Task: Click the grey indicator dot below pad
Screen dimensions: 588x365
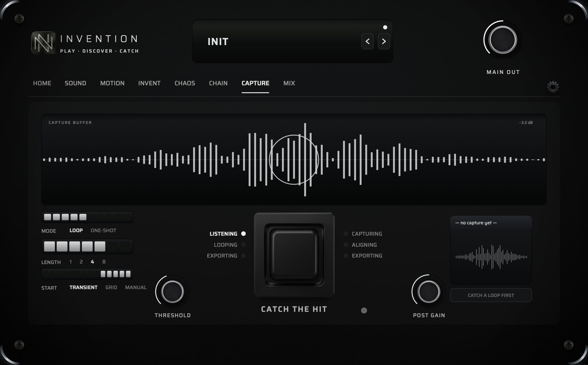Action: pos(364,310)
